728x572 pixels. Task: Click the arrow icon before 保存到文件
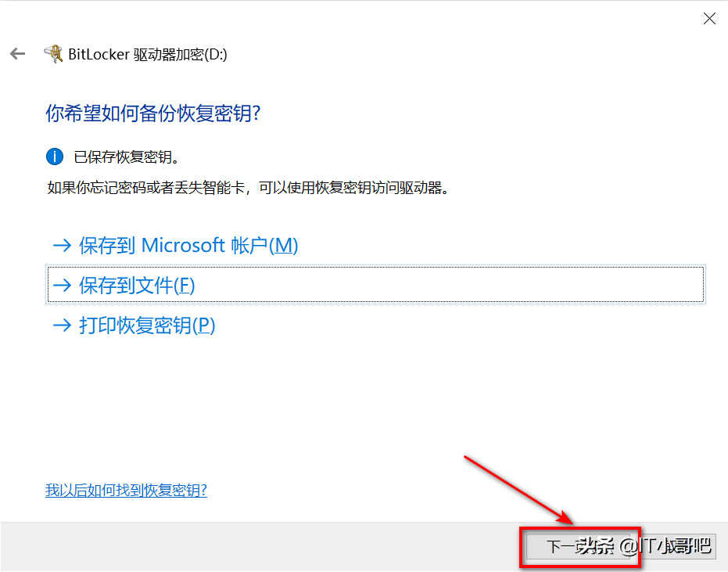point(62,286)
